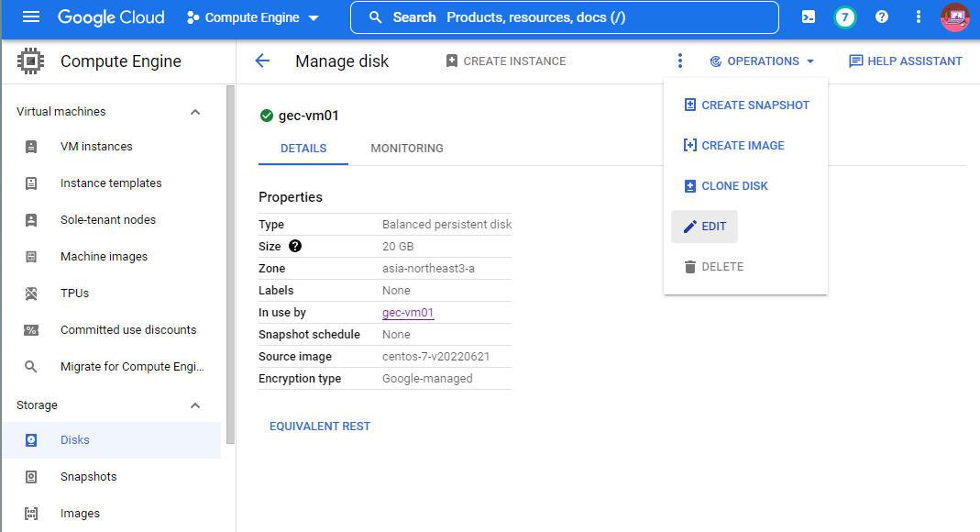Click the Compute Engine chip icon
This screenshot has height=532, width=980.
[x=30, y=61]
